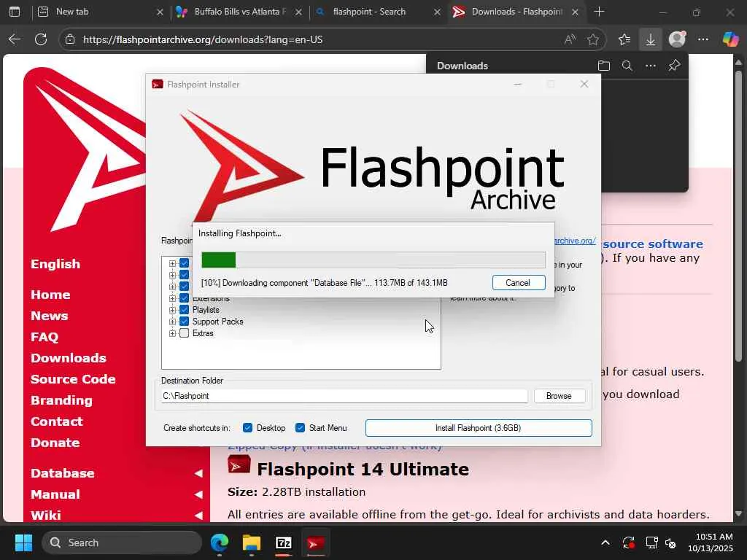This screenshot has width=747, height=560.
Task: Expand the Extras tree node
Action: pos(172,333)
